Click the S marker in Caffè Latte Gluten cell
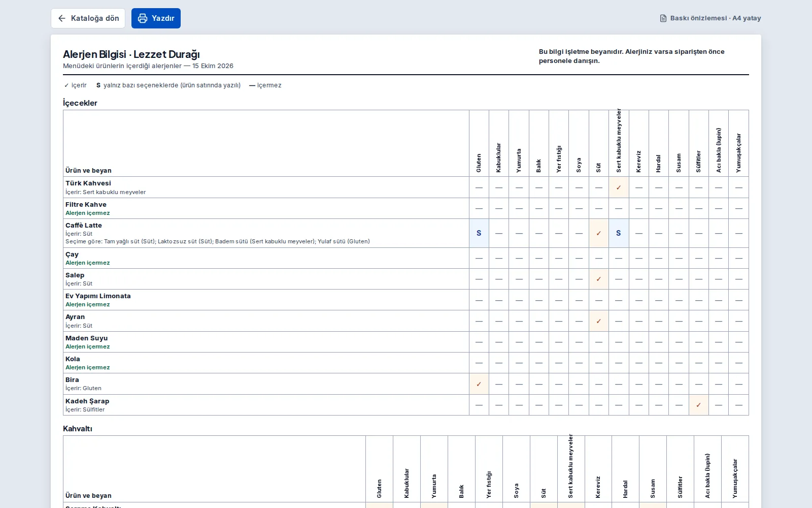The image size is (812, 508). [x=479, y=233]
